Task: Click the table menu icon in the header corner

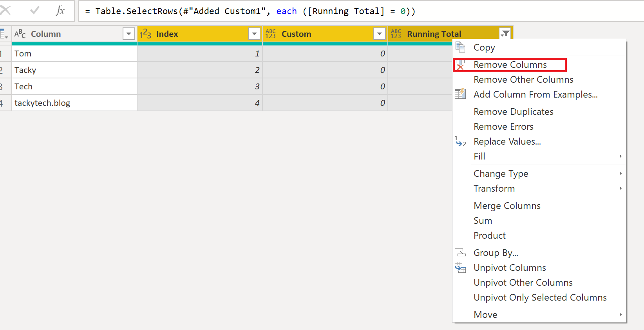Action: point(4,34)
